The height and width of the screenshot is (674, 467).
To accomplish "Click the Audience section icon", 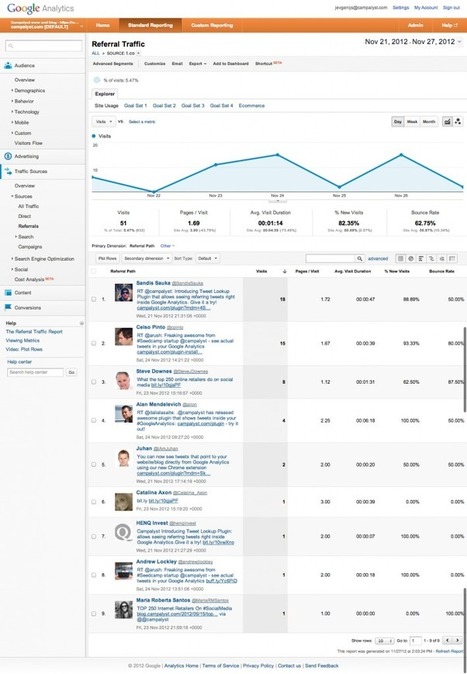I will tap(8, 65).
